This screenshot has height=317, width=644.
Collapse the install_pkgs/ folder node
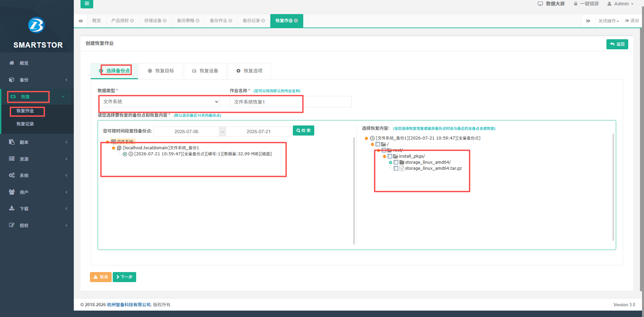click(384, 156)
